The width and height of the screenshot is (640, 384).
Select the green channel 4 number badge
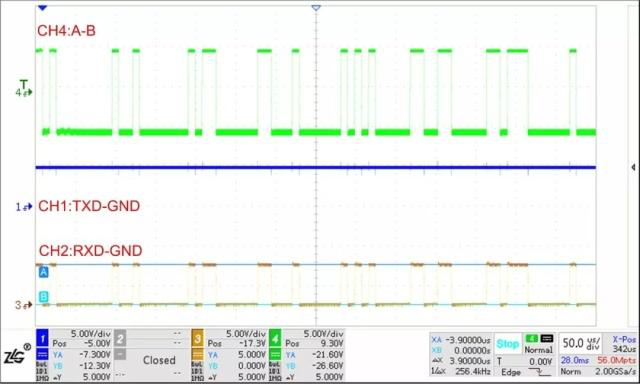point(275,338)
